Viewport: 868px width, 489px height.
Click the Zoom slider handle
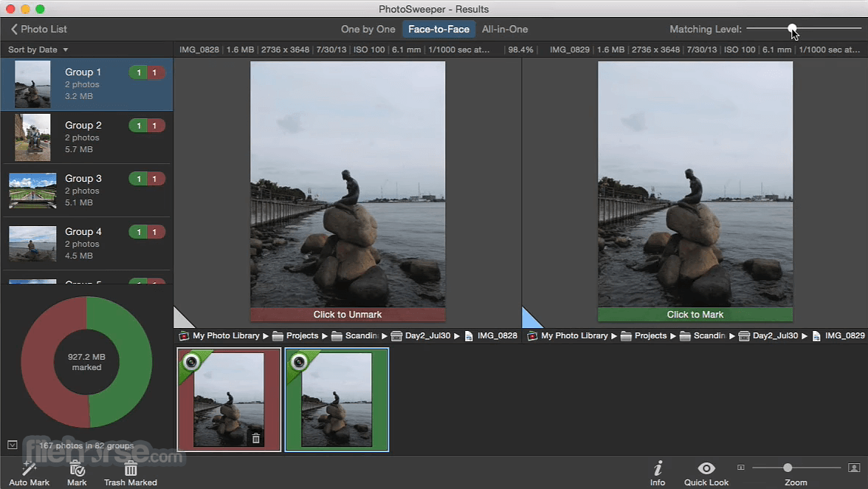click(x=787, y=468)
